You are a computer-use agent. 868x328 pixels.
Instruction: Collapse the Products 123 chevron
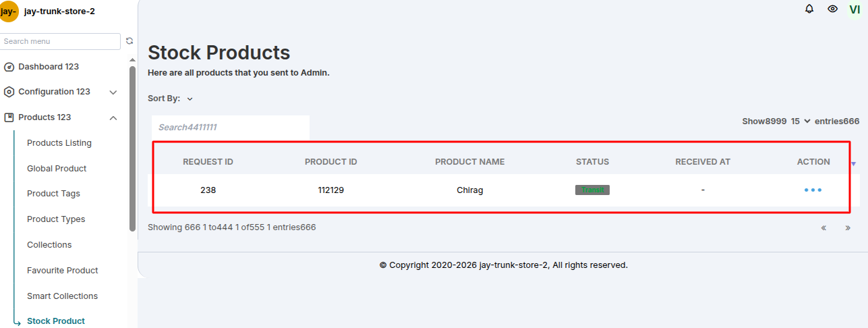[113, 118]
